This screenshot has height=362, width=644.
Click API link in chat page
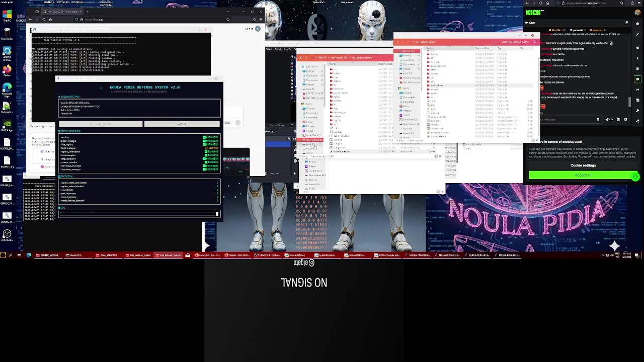(x=249, y=29)
